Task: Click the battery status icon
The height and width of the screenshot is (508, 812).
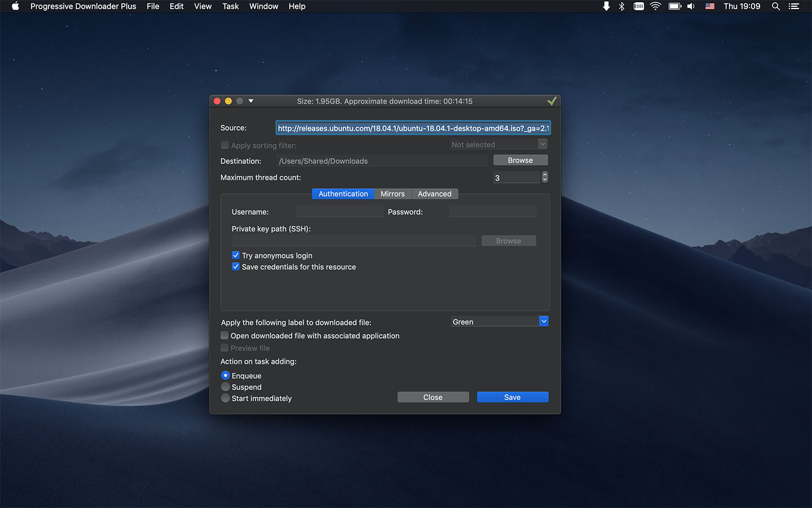Action: (x=674, y=6)
